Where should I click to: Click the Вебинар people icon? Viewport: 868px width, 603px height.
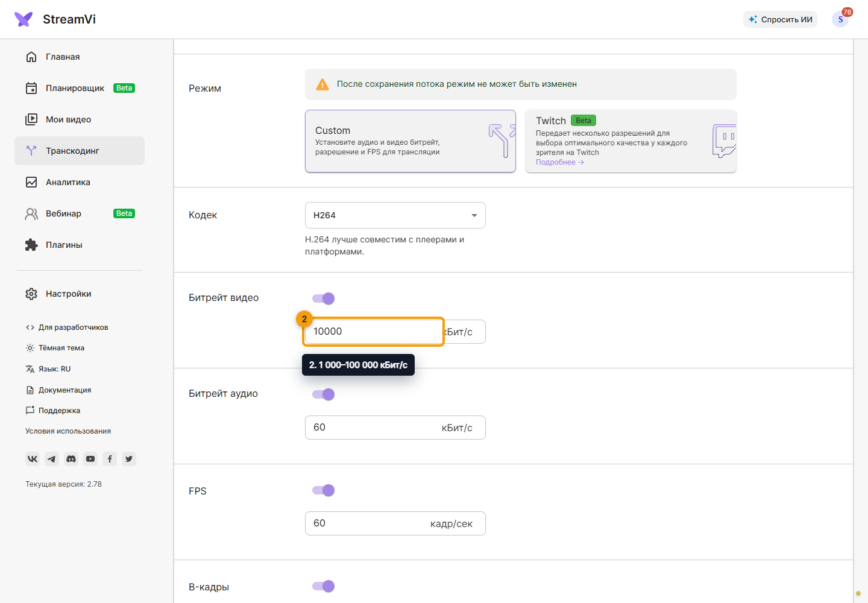tap(31, 213)
